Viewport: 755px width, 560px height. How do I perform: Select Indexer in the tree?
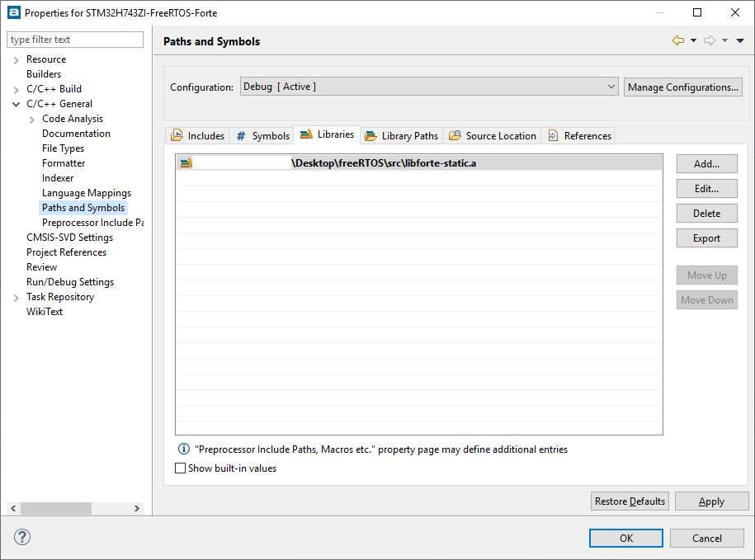pyautogui.click(x=58, y=178)
